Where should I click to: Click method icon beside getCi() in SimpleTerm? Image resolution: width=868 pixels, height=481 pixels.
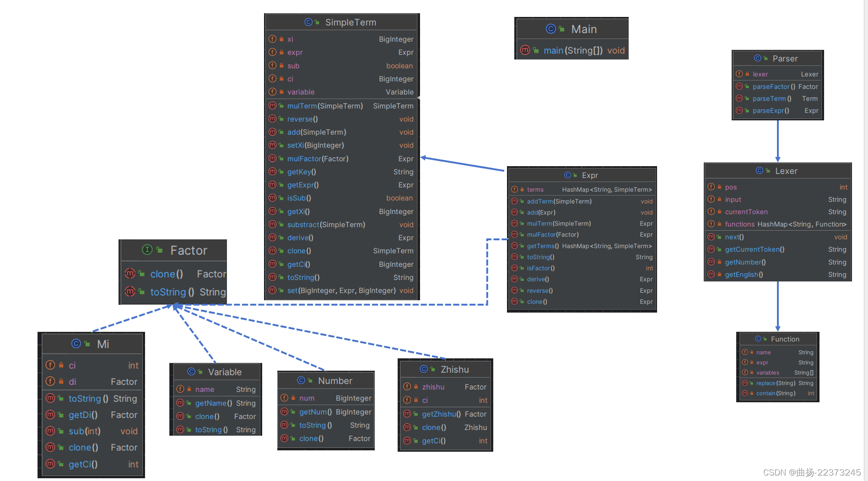tap(272, 264)
